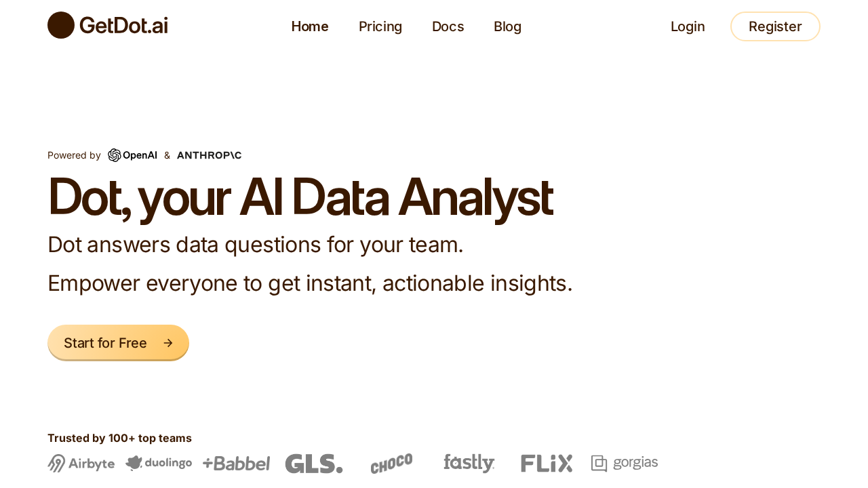
Task: Click the arrow inside Start for Free
Action: (168, 342)
